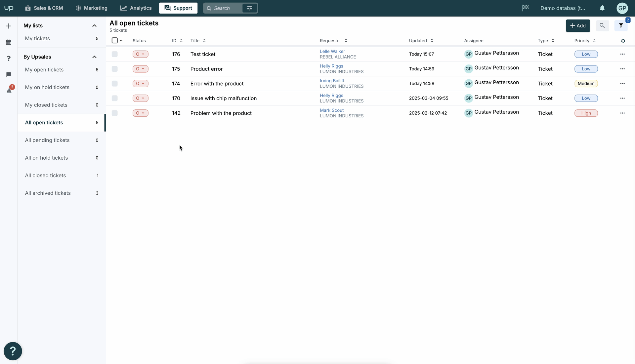Select the checkbox for ticket 174
The height and width of the screenshot is (364, 635).
point(115,83)
